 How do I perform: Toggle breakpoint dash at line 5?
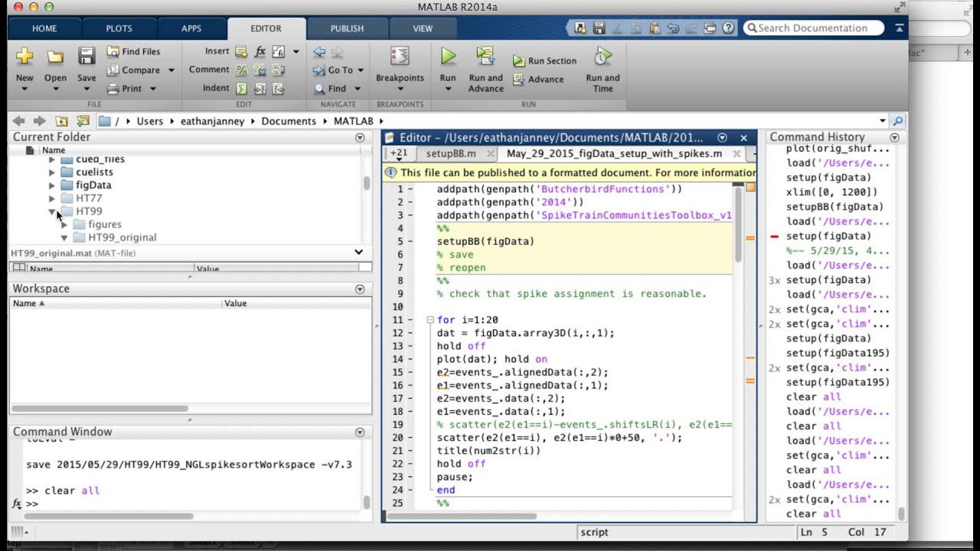coord(410,241)
